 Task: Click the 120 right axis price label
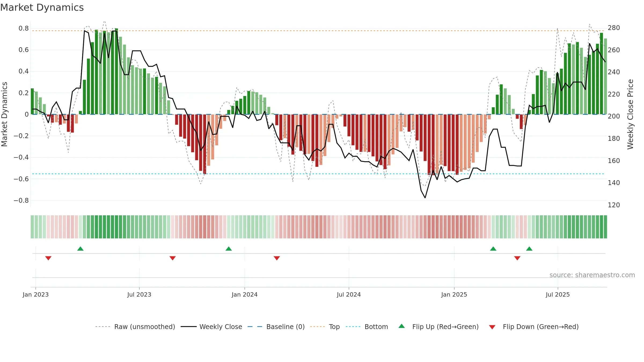tap(614, 205)
